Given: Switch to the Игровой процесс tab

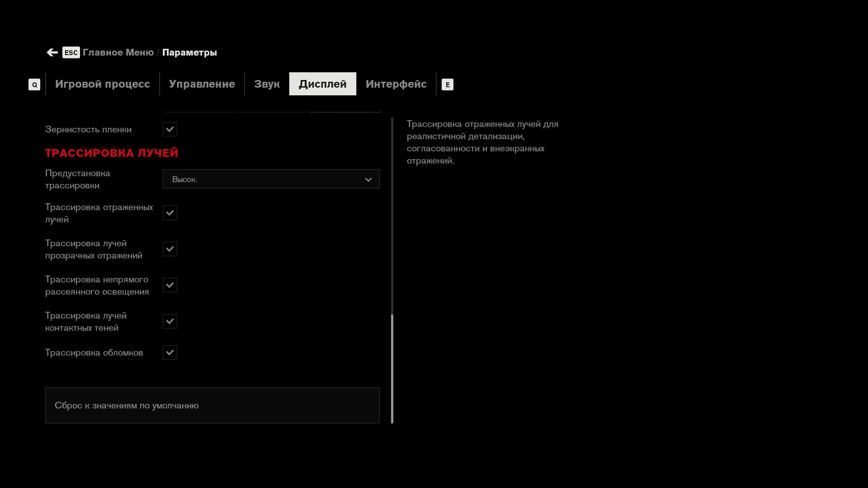Looking at the screenshot, I should (x=102, y=84).
